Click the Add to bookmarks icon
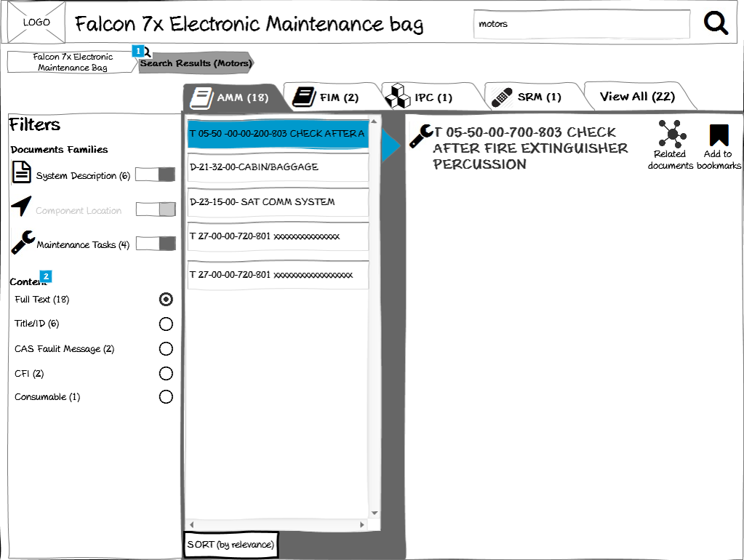Viewport: 744px width, 560px height. coord(719,135)
